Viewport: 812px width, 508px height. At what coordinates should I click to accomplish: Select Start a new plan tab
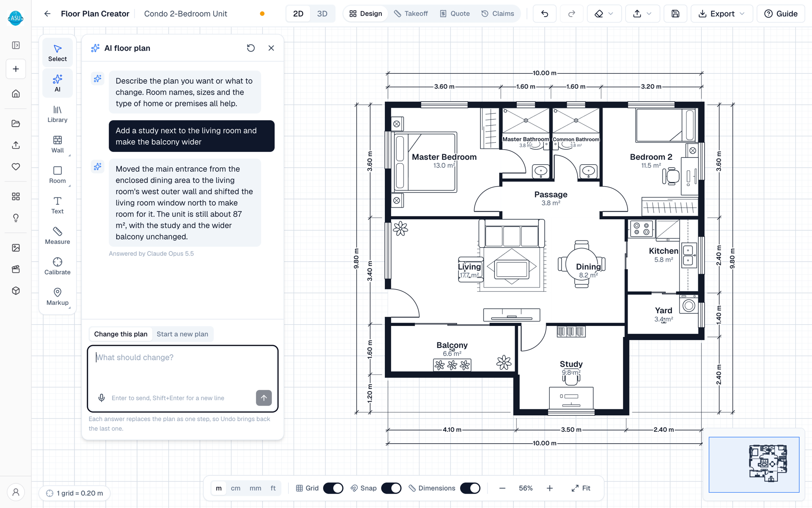(182, 334)
